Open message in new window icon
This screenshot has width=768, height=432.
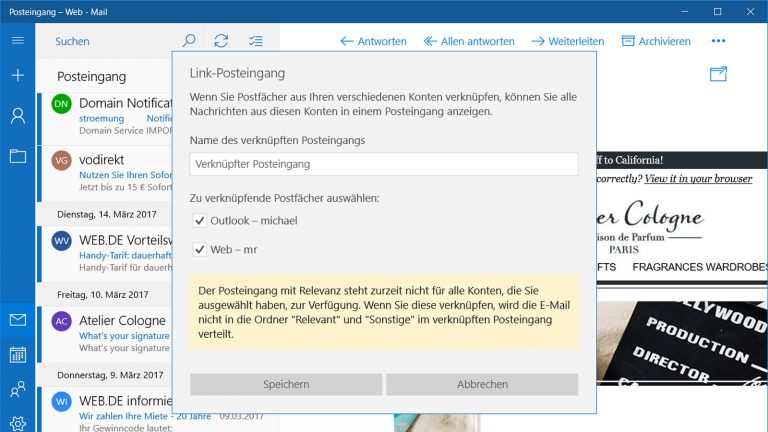click(x=719, y=74)
